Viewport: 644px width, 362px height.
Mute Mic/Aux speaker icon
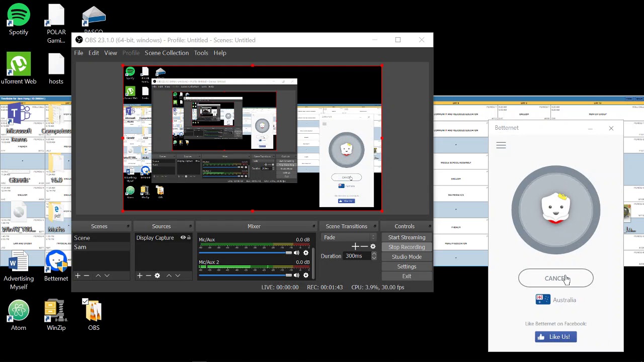pos(296,253)
